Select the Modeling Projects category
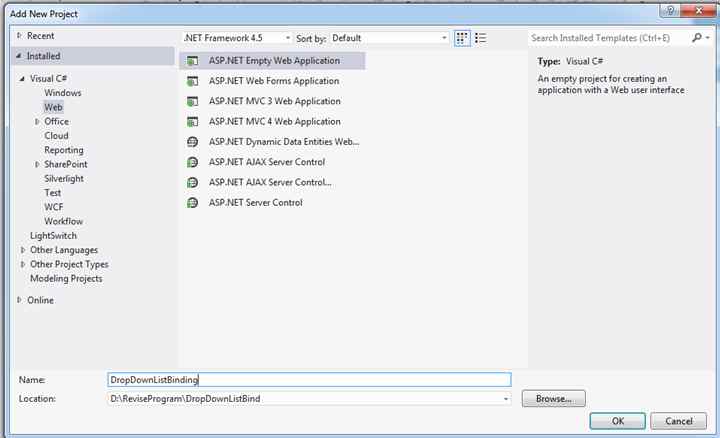The image size is (720, 438). click(x=66, y=279)
